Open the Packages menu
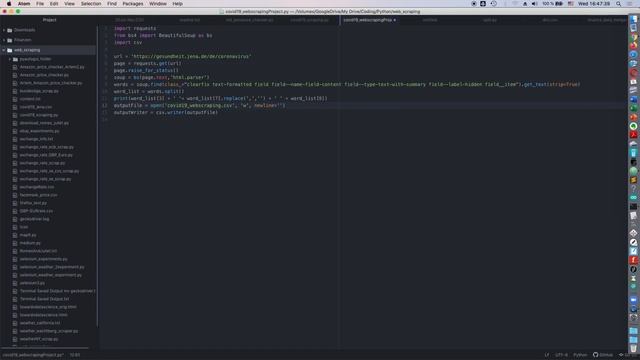Viewport: 640px width, 360px height. click(x=133, y=4)
